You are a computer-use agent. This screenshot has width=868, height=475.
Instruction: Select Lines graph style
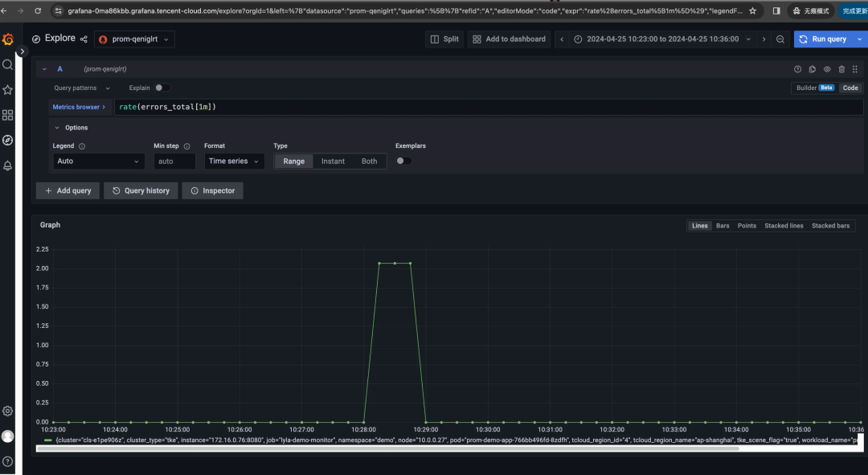[700, 226]
